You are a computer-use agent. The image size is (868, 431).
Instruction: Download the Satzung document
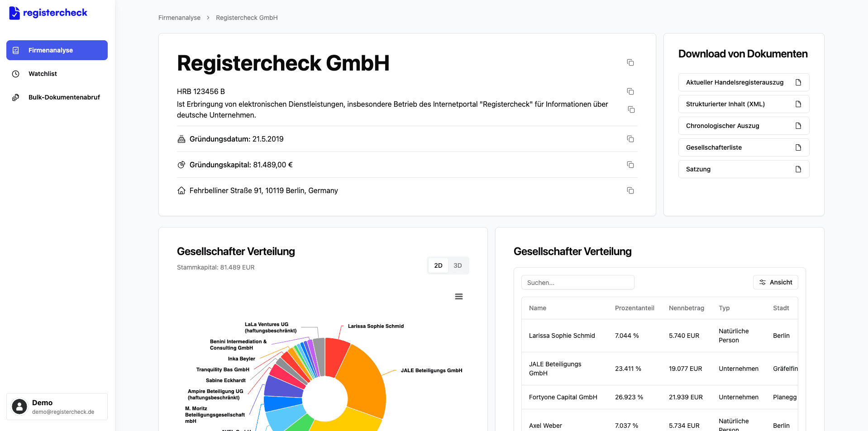pyautogui.click(x=744, y=169)
